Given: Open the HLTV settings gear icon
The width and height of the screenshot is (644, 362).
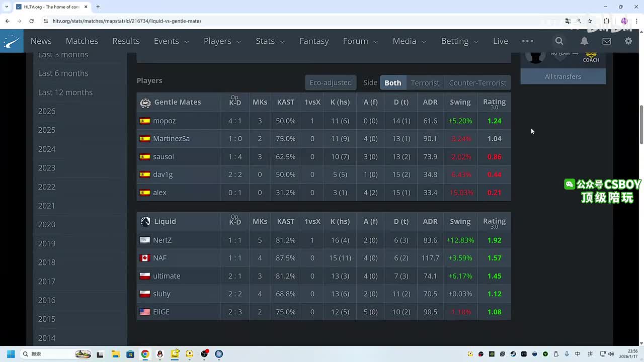Looking at the screenshot, I should [x=628, y=41].
